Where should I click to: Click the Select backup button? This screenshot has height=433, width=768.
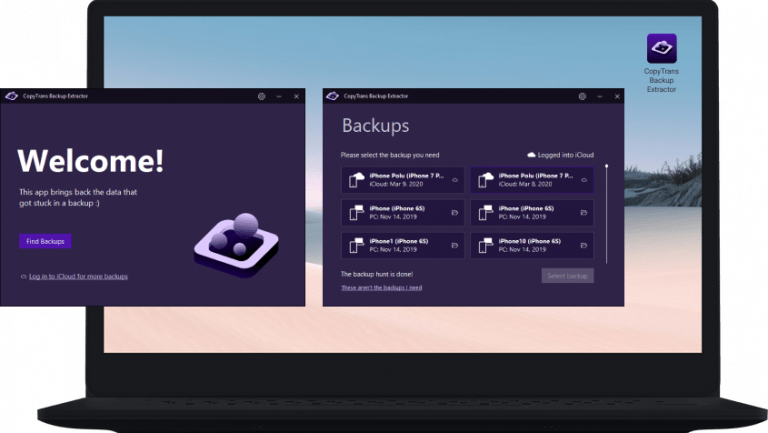(568, 276)
